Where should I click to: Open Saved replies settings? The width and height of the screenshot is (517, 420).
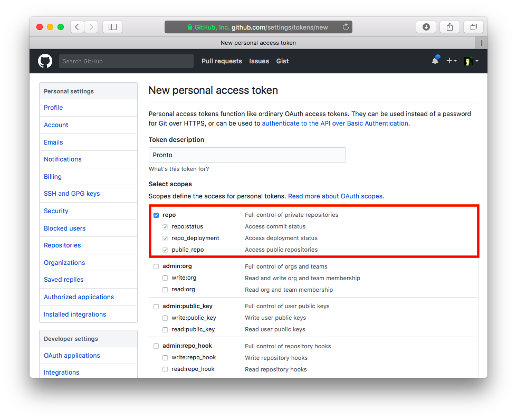(x=64, y=280)
